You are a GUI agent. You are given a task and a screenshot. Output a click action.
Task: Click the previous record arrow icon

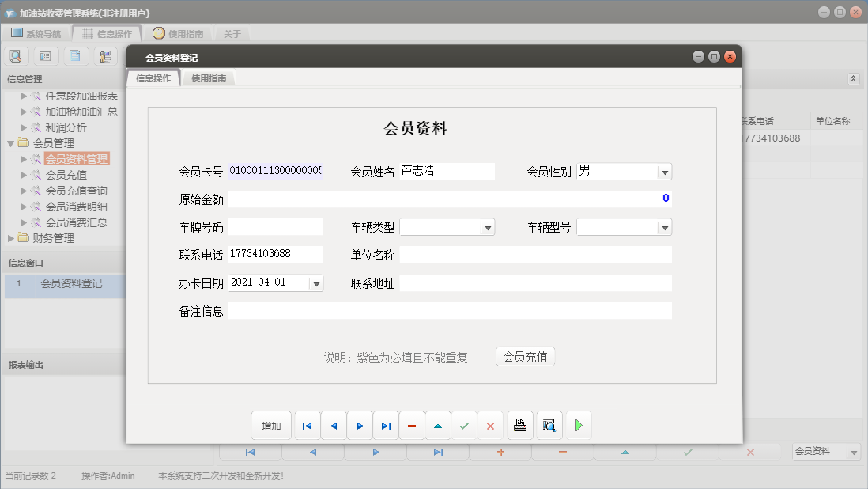point(333,425)
